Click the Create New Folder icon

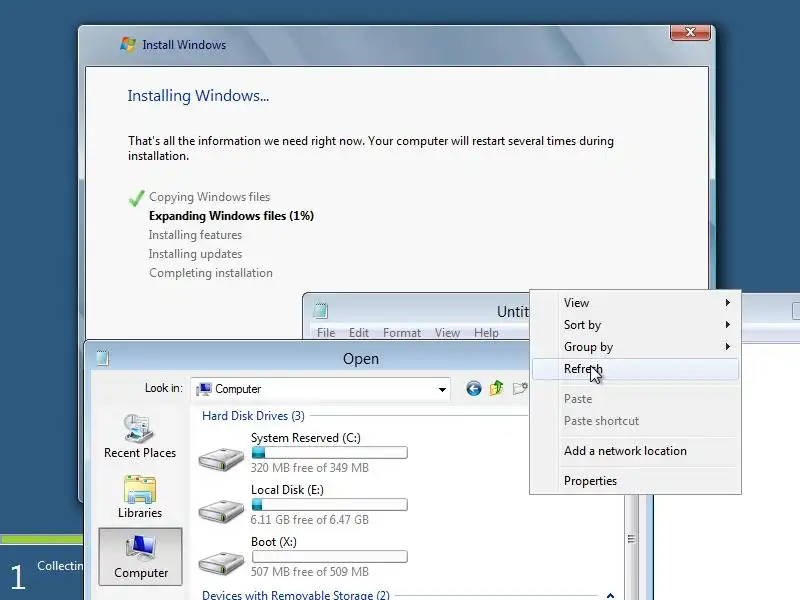click(520, 389)
